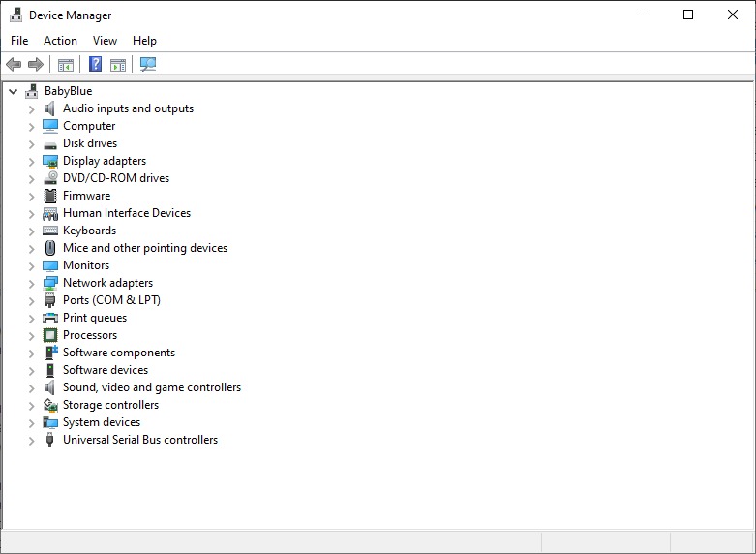Viewport: 756px width, 554px height.
Task: Click Show/Hide Console Tree toolbar icon
Action: coord(66,65)
